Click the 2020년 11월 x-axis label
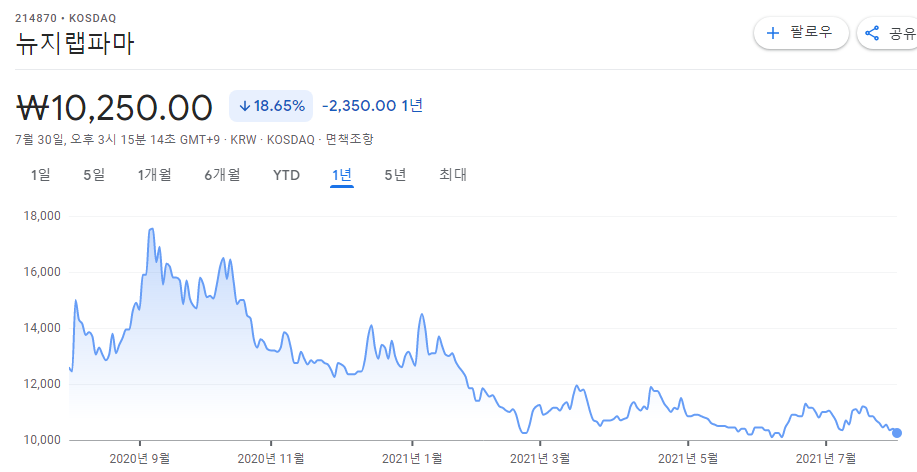This screenshot has width=917, height=472. pyautogui.click(x=271, y=459)
